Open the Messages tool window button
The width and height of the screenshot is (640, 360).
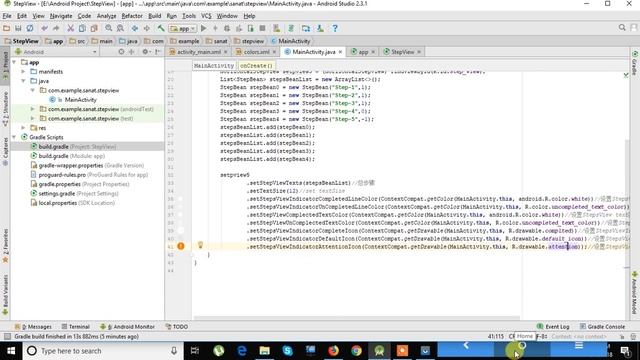click(x=33, y=327)
